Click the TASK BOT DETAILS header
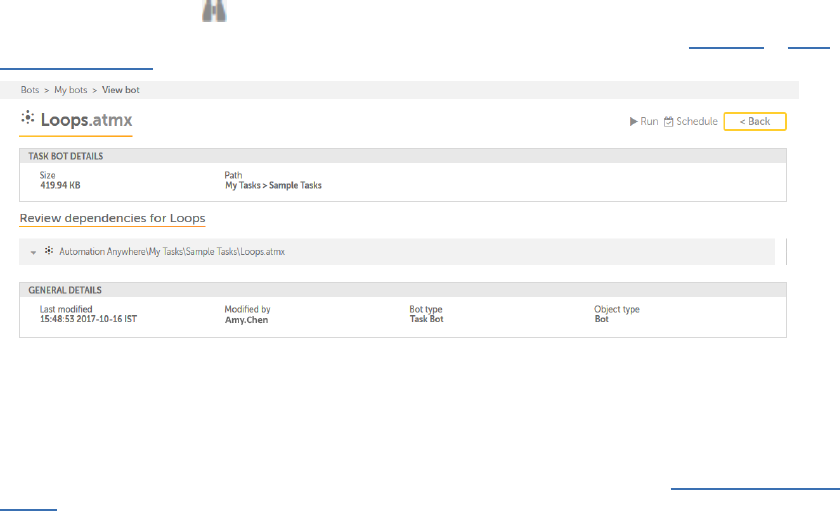 [x=65, y=156]
